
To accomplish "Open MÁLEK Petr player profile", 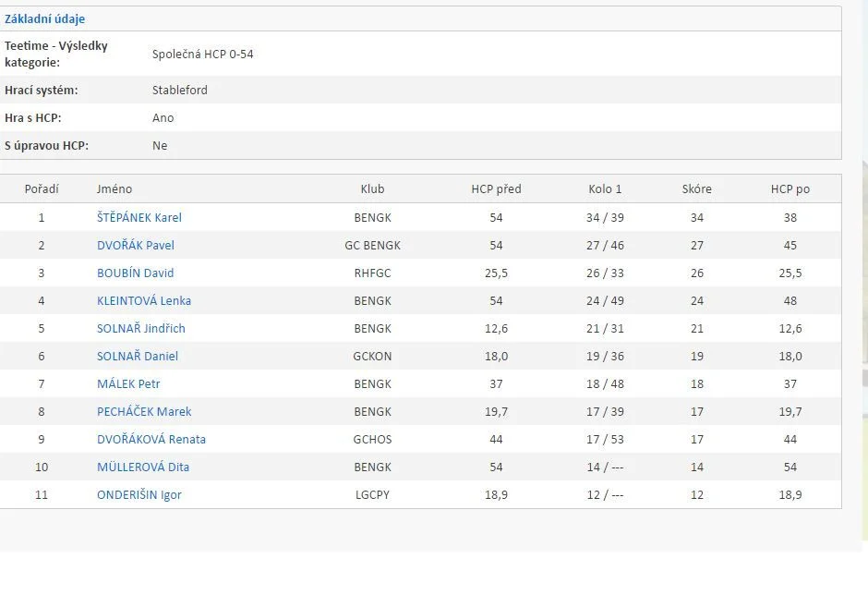I will [128, 383].
